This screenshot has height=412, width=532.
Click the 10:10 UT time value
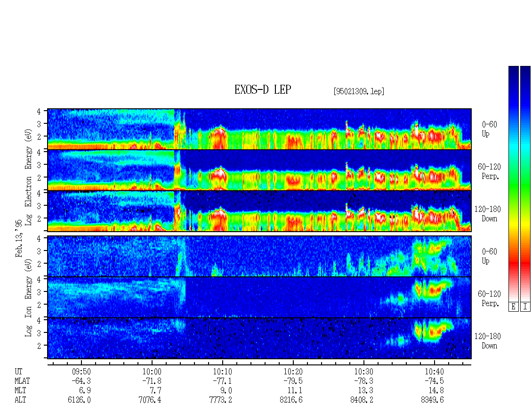222,372
